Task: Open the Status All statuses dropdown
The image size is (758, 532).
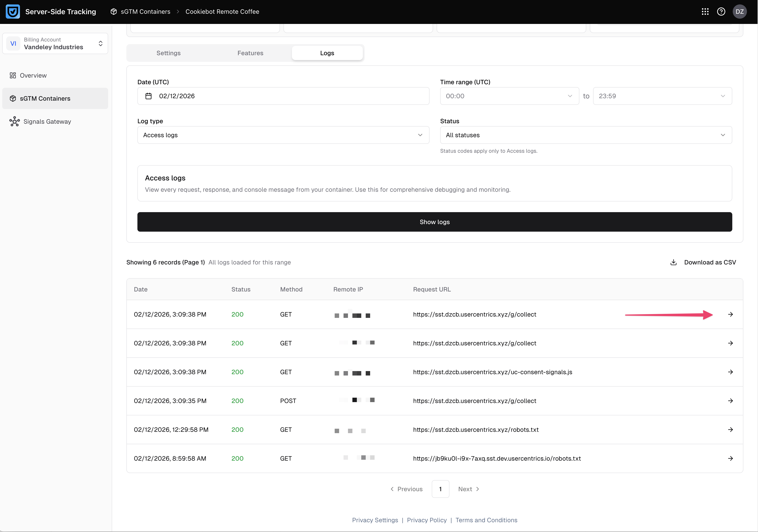Action: [x=586, y=135]
